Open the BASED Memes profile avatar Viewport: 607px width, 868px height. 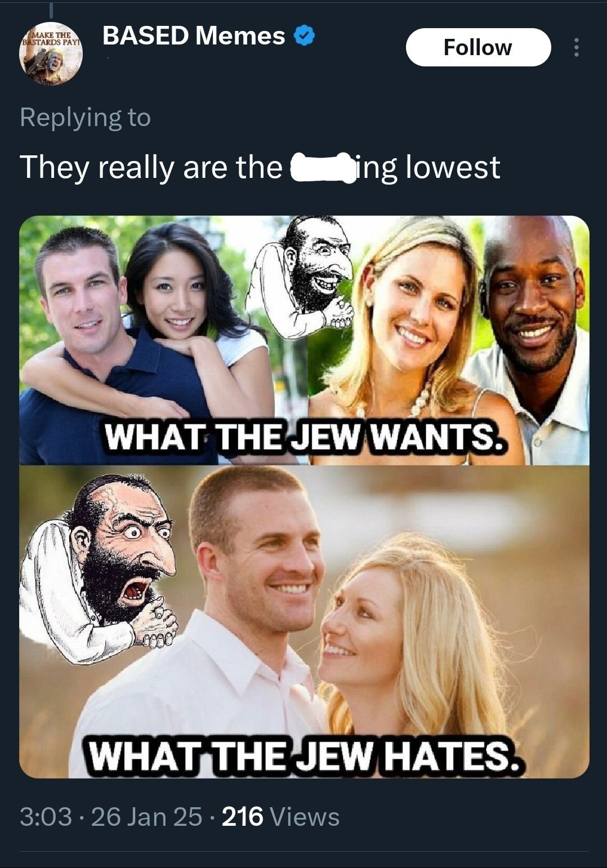[51, 55]
